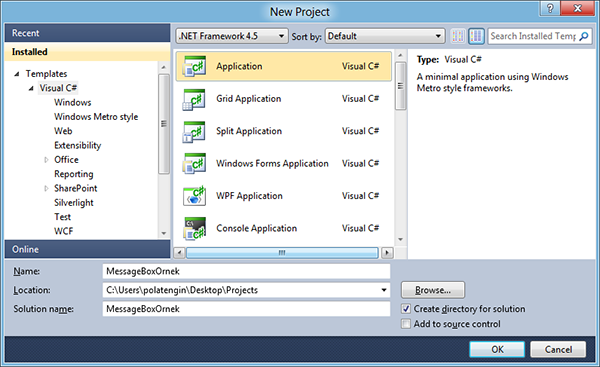600x367 pixels.
Task: Open the Recent section
Action: click(87, 33)
